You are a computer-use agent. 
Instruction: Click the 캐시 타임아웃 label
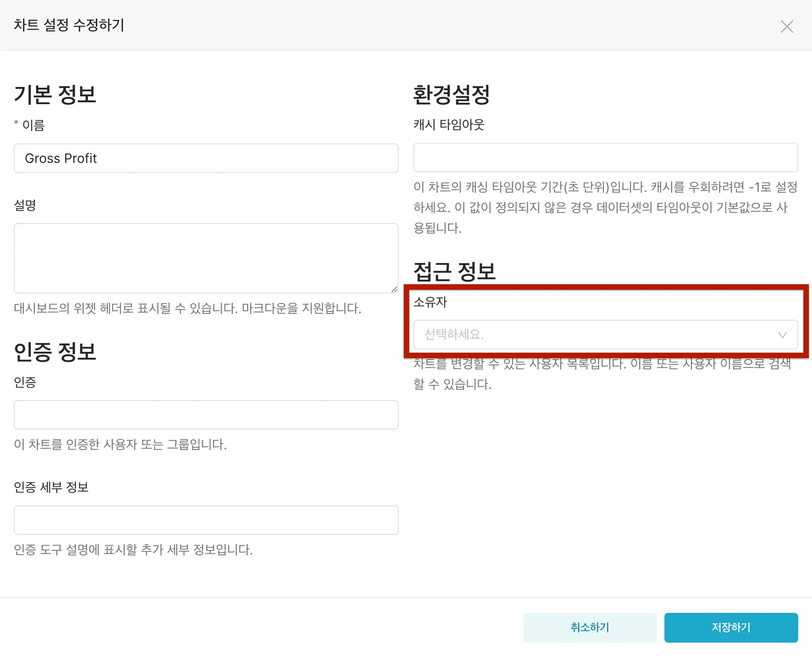(x=449, y=125)
